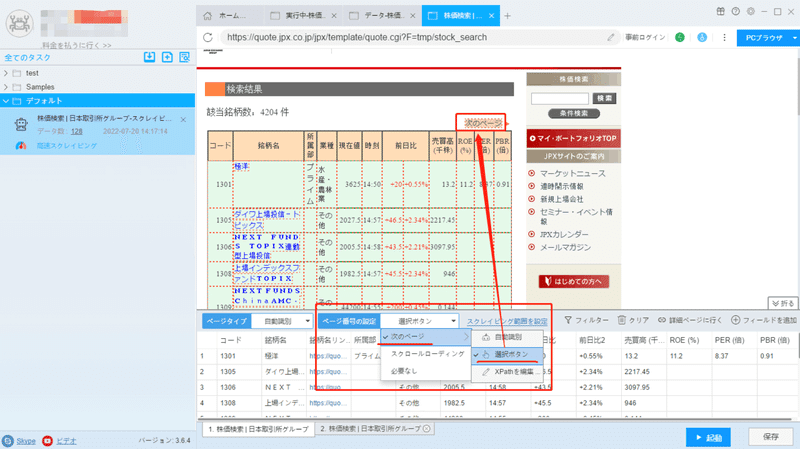Open the three-dot more options menu
The image size is (800, 449).
pyautogui.click(x=724, y=37)
